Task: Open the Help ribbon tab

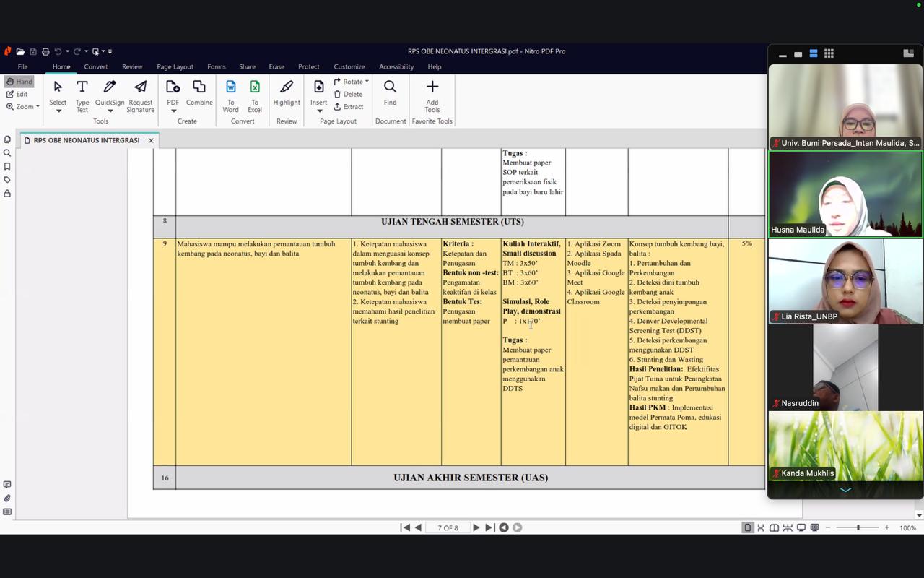Action: click(x=434, y=66)
